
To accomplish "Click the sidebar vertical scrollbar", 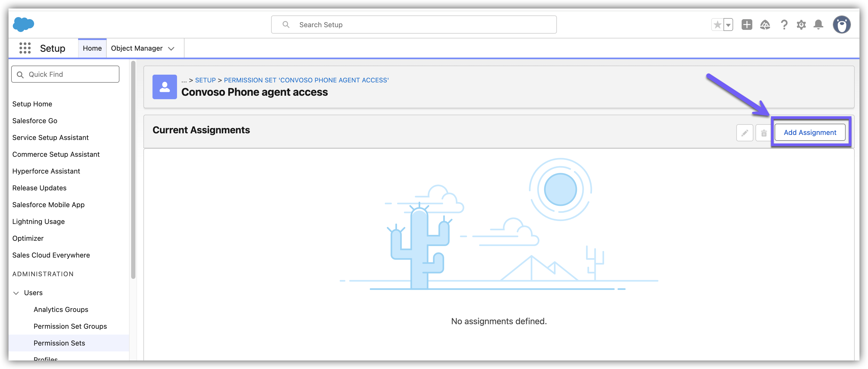I will click(133, 169).
